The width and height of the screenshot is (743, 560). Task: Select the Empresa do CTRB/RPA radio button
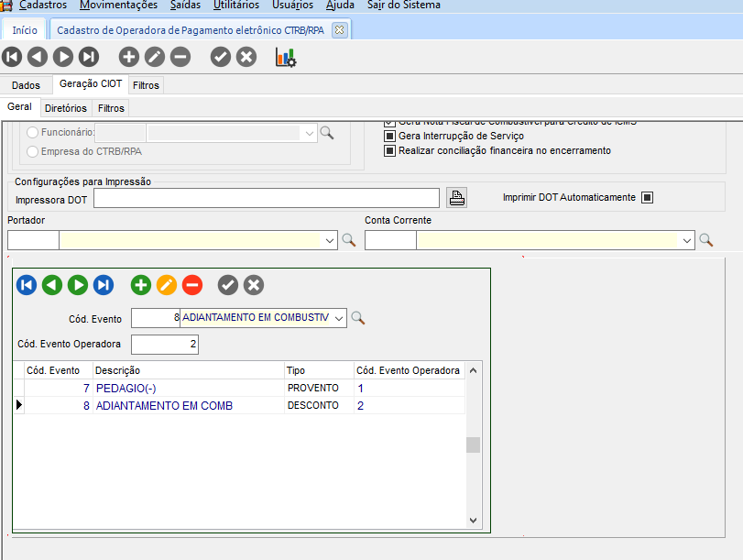pyautogui.click(x=32, y=152)
